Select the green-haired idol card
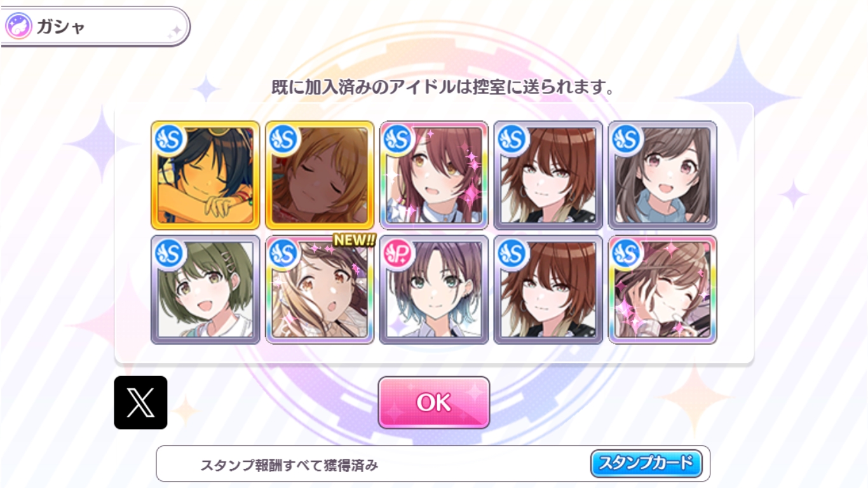 pos(205,290)
